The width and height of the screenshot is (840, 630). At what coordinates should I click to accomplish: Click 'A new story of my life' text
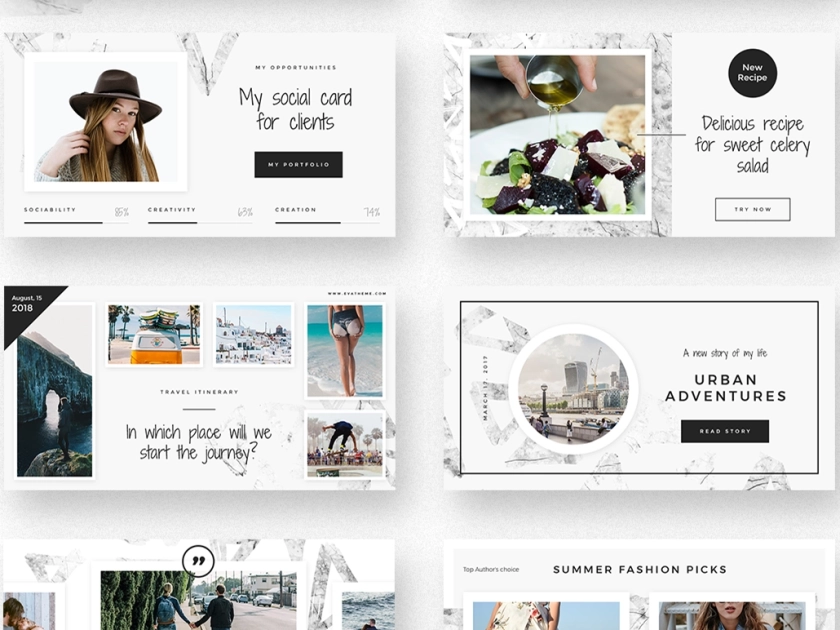click(725, 353)
